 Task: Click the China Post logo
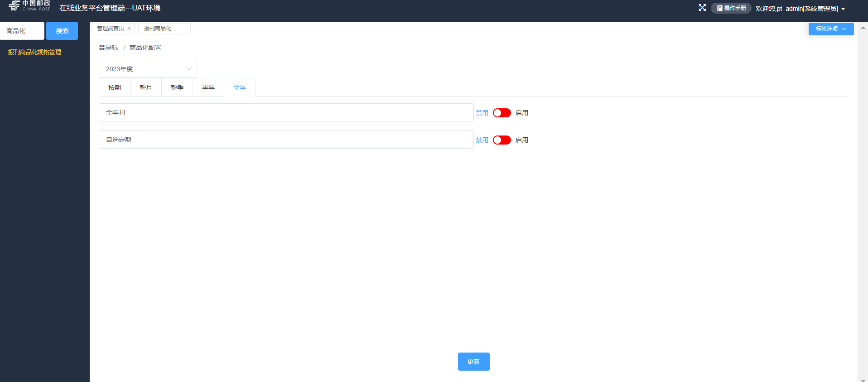click(29, 5)
